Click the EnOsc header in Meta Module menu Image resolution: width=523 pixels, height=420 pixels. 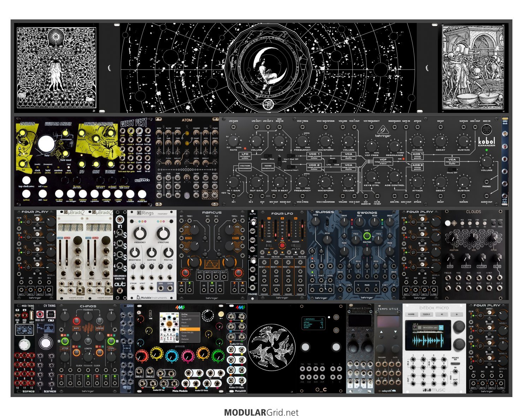click(184, 314)
